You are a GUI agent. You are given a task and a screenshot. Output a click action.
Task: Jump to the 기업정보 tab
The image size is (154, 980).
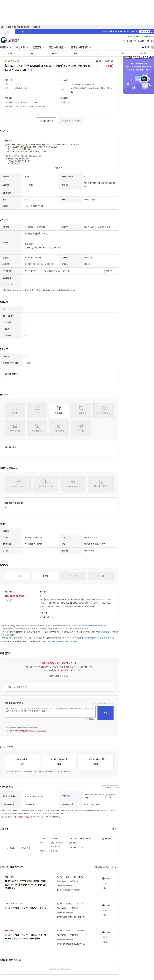click(121, 53)
